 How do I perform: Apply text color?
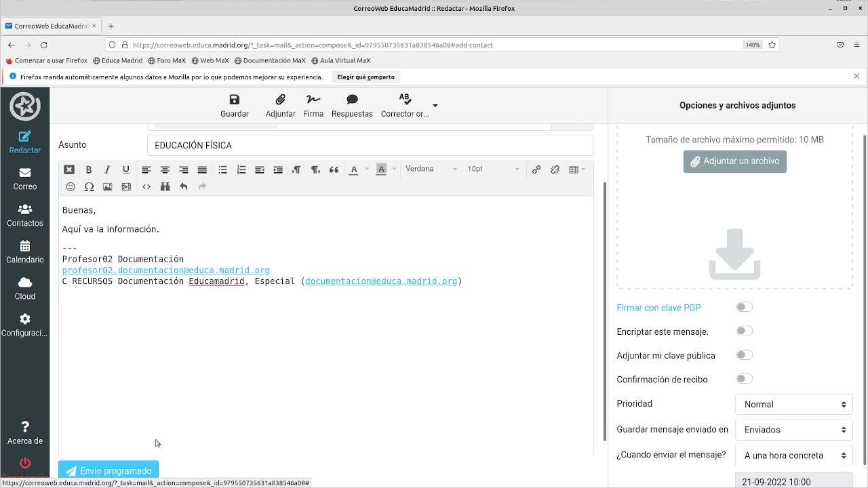(x=353, y=169)
